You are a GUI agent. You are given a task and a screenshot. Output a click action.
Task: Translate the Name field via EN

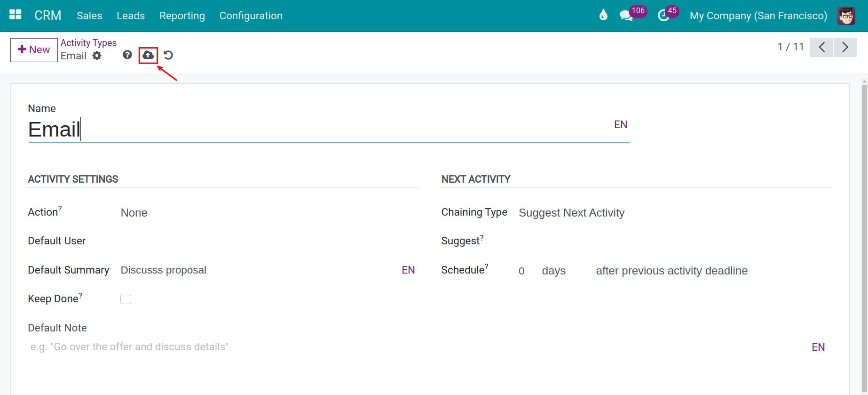click(621, 124)
